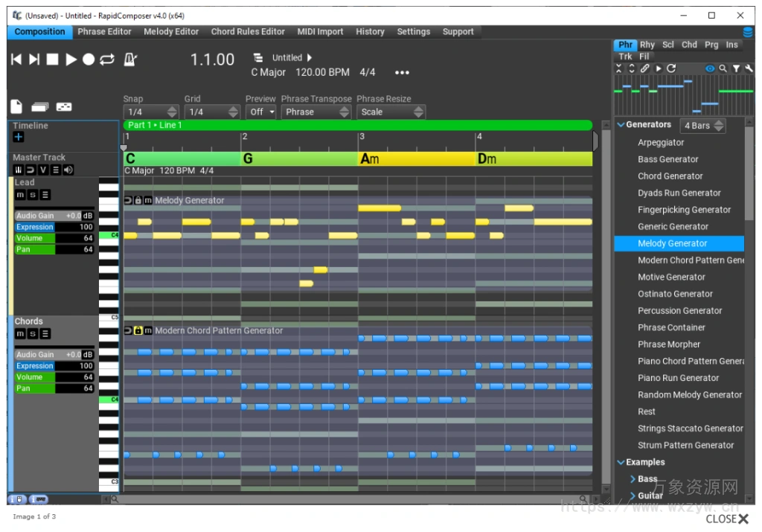Collapse the Generators section
The width and height of the screenshot is (762, 532).
[622, 124]
